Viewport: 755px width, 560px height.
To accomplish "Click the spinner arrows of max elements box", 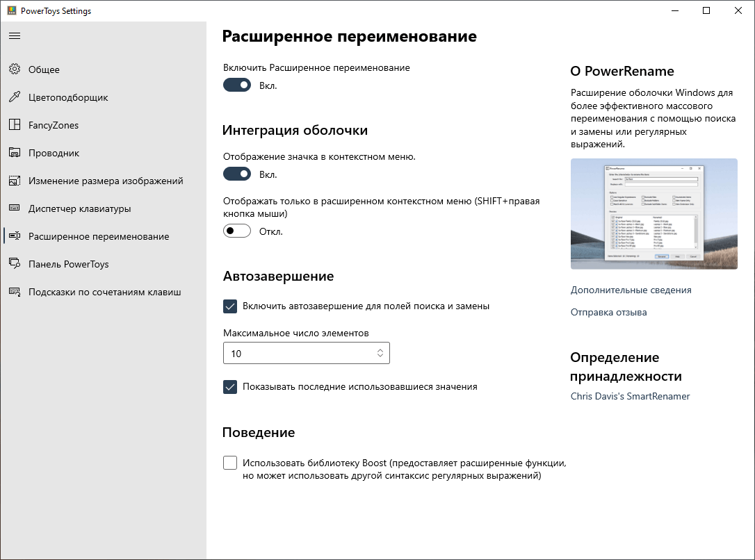I will click(380, 353).
